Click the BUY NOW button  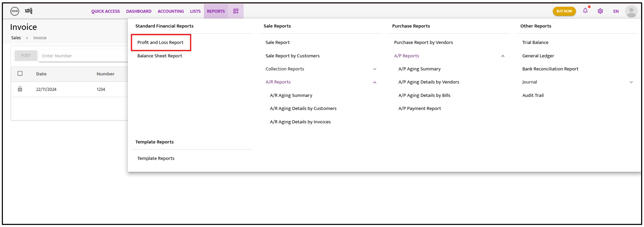(564, 11)
